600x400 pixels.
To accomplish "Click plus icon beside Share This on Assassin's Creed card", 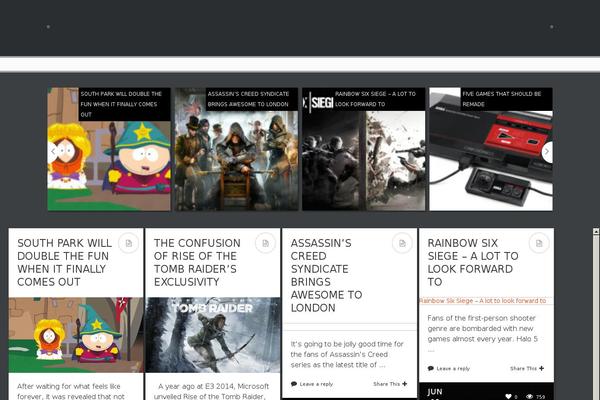I will [x=404, y=384].
